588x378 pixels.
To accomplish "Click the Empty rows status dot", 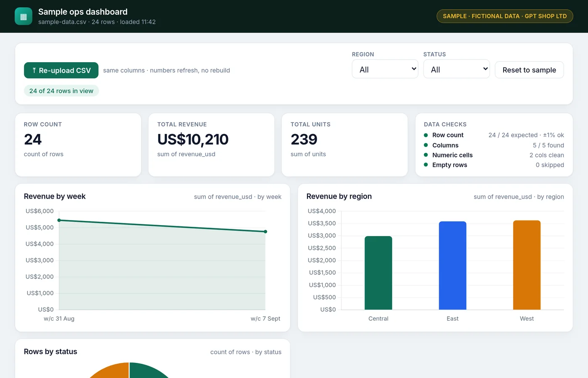I will [426, 165].
